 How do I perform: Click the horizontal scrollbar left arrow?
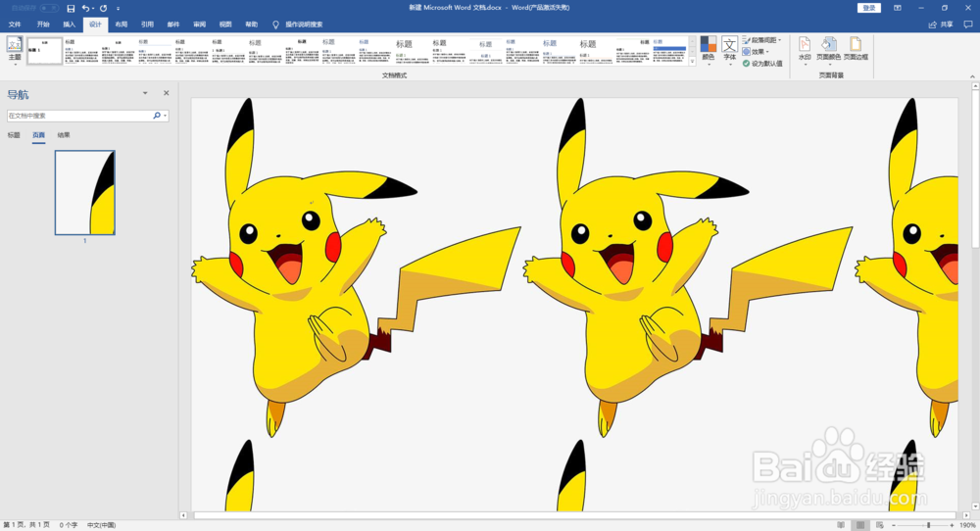(184, 515)
